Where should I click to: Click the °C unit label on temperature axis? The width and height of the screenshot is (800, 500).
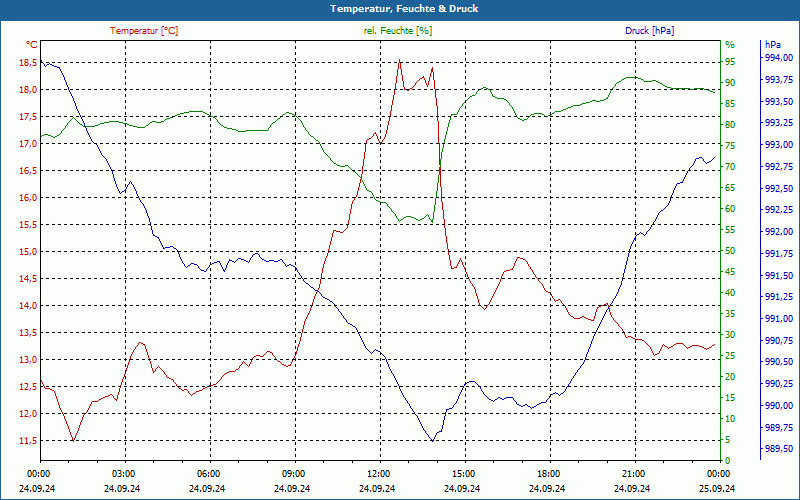click(32, 45)
